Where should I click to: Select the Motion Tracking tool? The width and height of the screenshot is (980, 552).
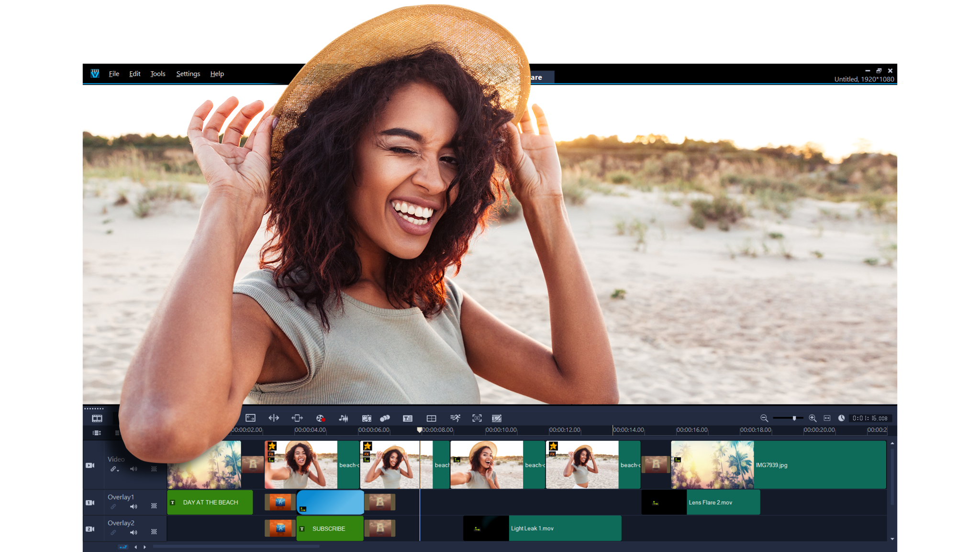[456, 418]
